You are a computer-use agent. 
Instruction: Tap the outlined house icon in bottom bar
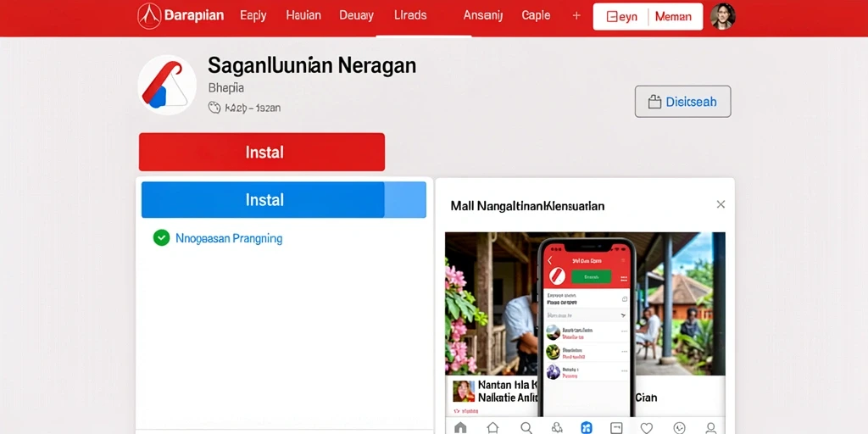click(492, 427)
